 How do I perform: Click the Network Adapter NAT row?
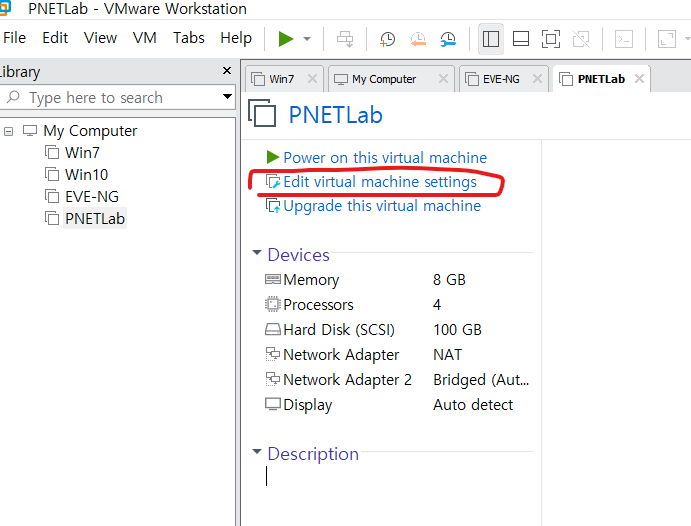pyautogui.click(x=398, y=355)
